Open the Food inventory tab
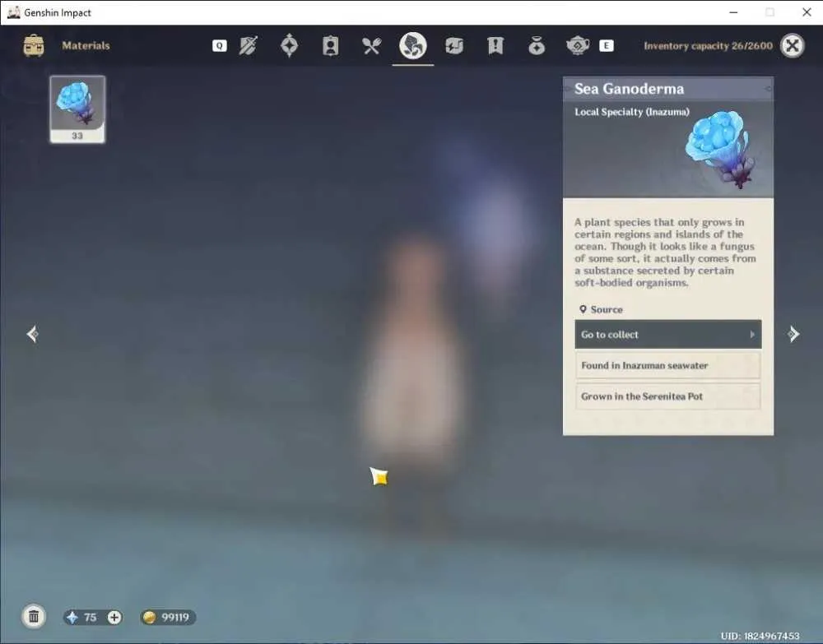The height and width of the screenshot is (644, 823). [371, 45]
